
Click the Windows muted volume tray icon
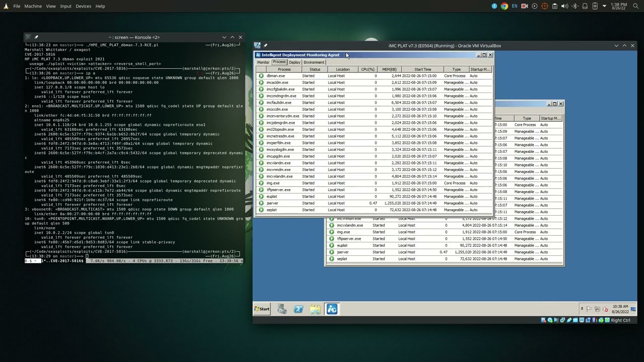click(x=605, y=309)
